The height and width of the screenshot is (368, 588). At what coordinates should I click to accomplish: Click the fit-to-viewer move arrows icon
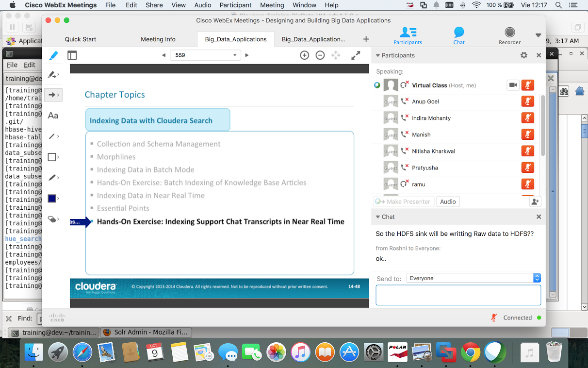[x=336, y=55]
